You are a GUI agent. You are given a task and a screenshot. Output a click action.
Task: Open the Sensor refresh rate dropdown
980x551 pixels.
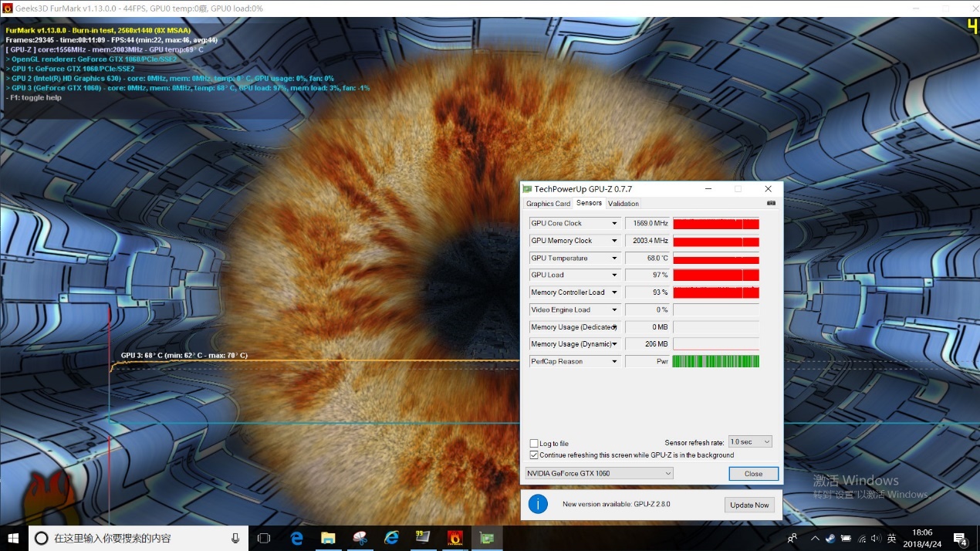click(750, 442)
